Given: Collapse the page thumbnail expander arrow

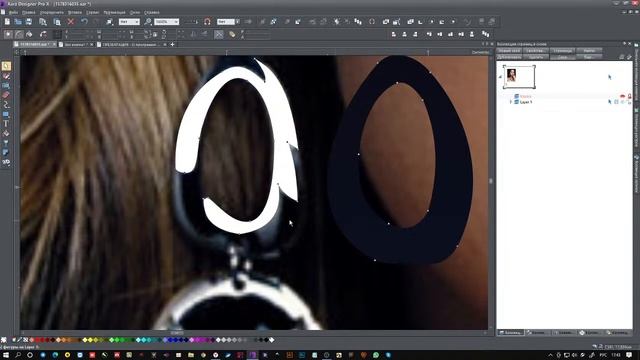Looking at the screenshot, I should tap(500, 77).
